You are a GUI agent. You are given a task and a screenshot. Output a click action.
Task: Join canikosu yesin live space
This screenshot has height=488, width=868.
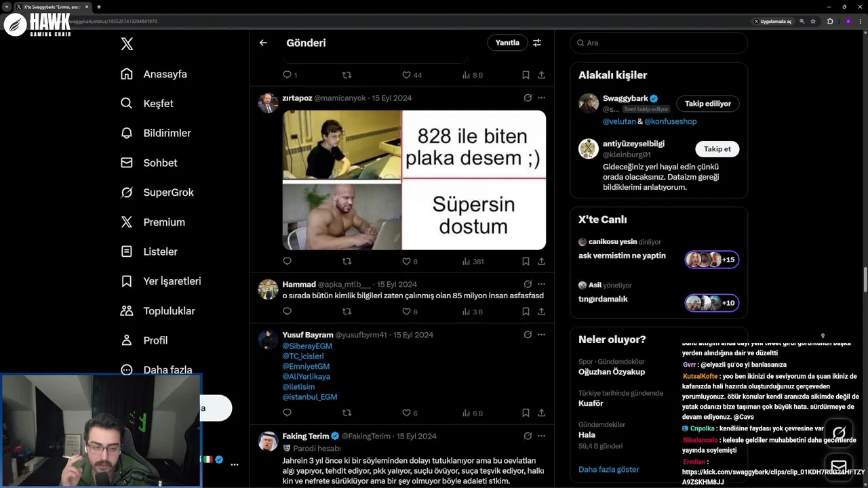tap(711, 260)
